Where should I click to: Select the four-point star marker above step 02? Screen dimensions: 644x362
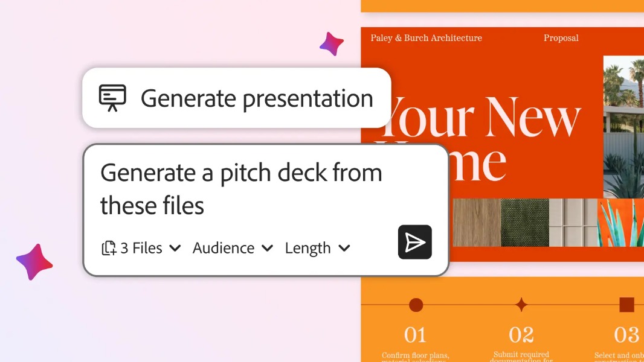[x=521, y=305]
